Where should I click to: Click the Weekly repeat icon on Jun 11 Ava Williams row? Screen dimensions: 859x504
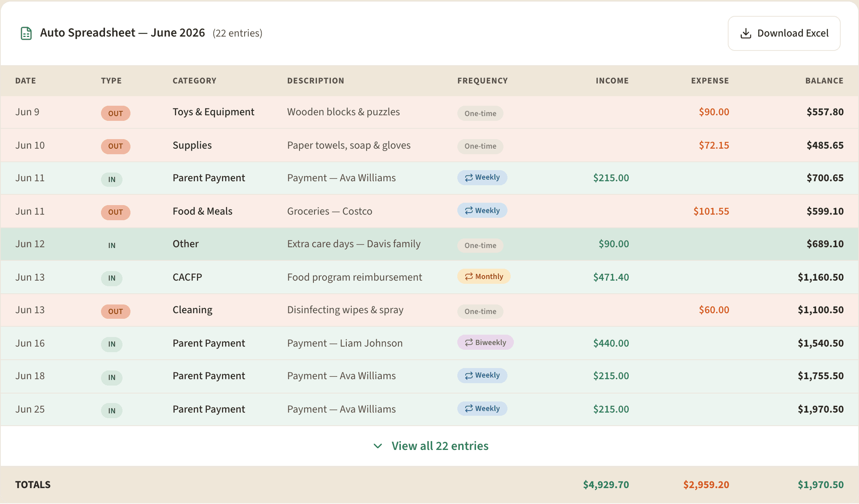click(x=469, y=178)
